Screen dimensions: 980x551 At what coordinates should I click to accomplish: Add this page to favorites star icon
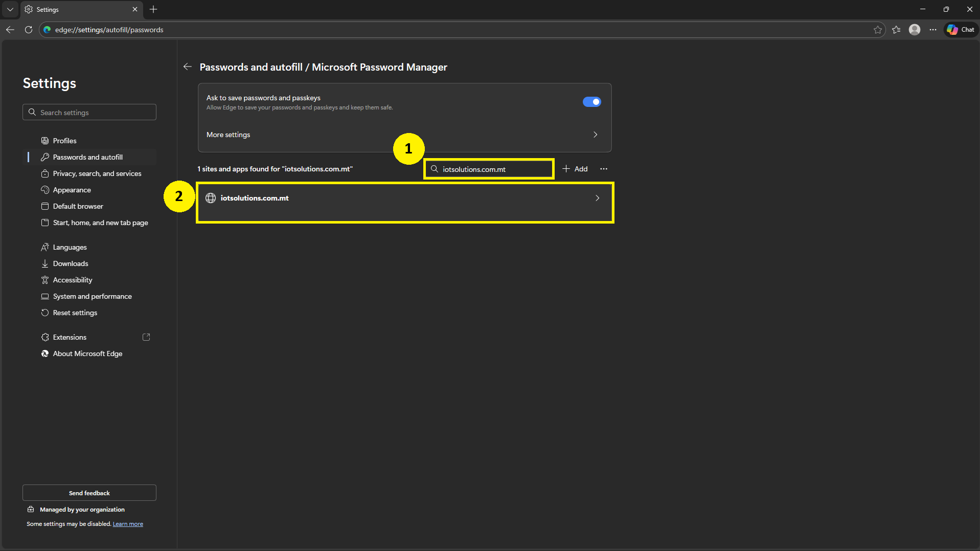pos(878,30)
